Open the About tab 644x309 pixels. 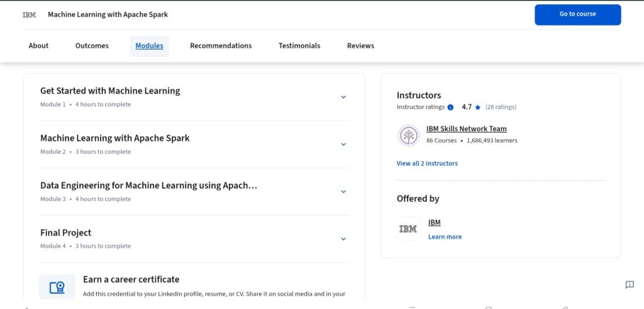pyautogui.click(x=38, y=46)
